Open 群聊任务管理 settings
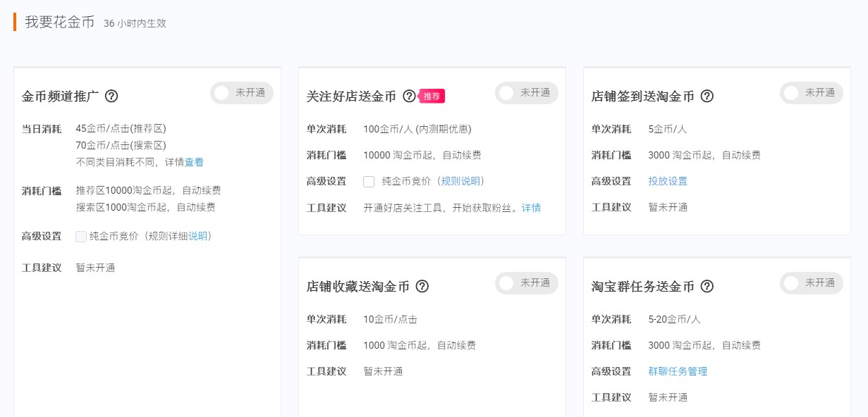 [x=678, y=371]
